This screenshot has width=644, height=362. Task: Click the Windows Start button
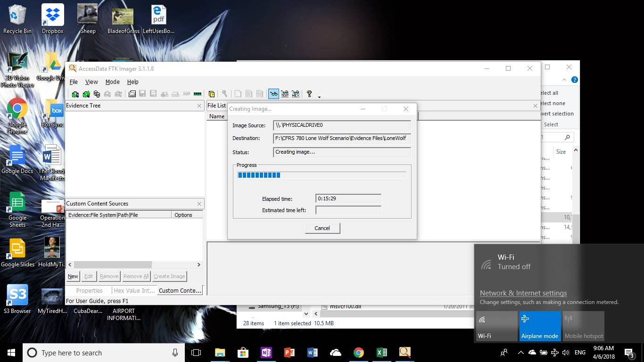[11, 353]
